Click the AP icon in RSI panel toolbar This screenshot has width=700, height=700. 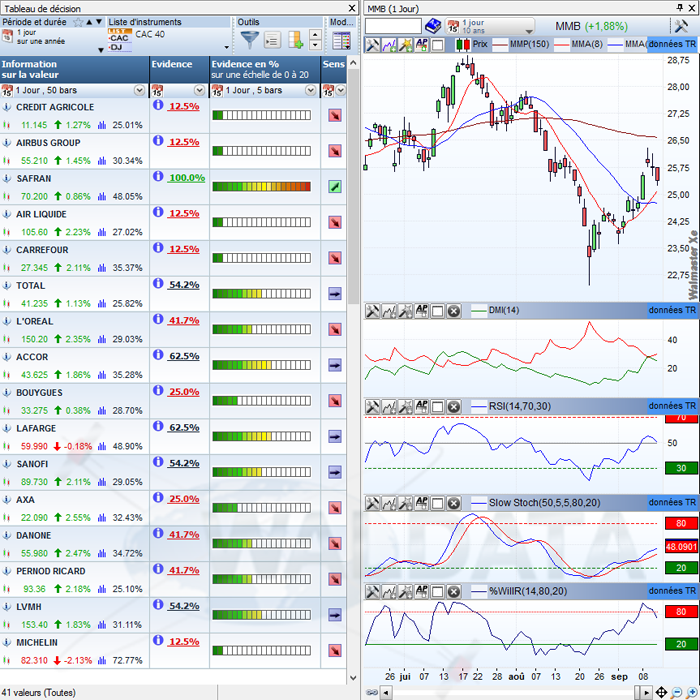(421, 407)
